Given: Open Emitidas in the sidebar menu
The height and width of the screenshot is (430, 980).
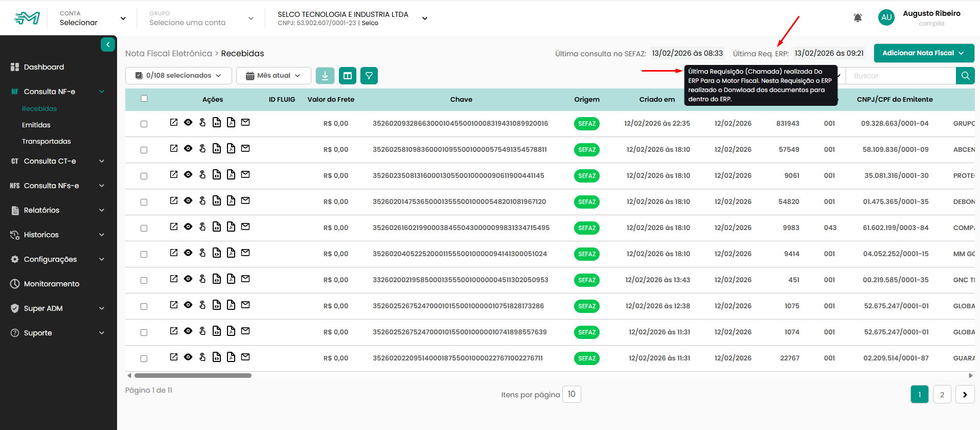Looking at the screenshot, I should (36, 125).
